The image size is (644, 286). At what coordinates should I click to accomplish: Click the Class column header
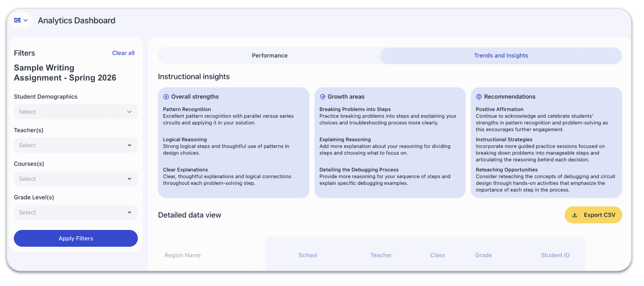coord(437,255)
